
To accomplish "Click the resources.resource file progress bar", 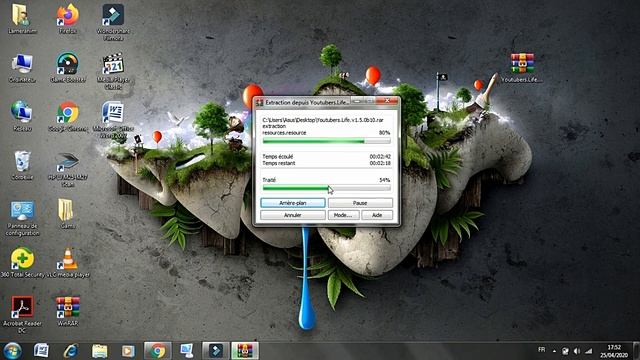I will coord(326,141).
